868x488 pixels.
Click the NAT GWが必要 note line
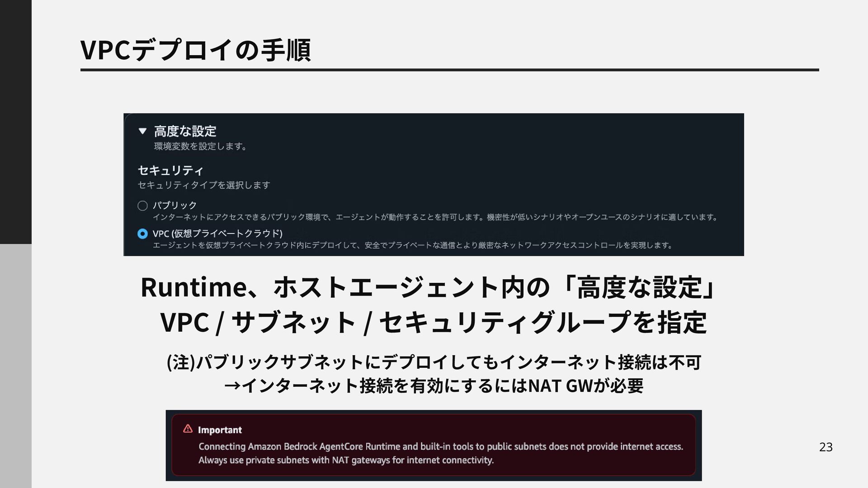[x=434, y=386]
